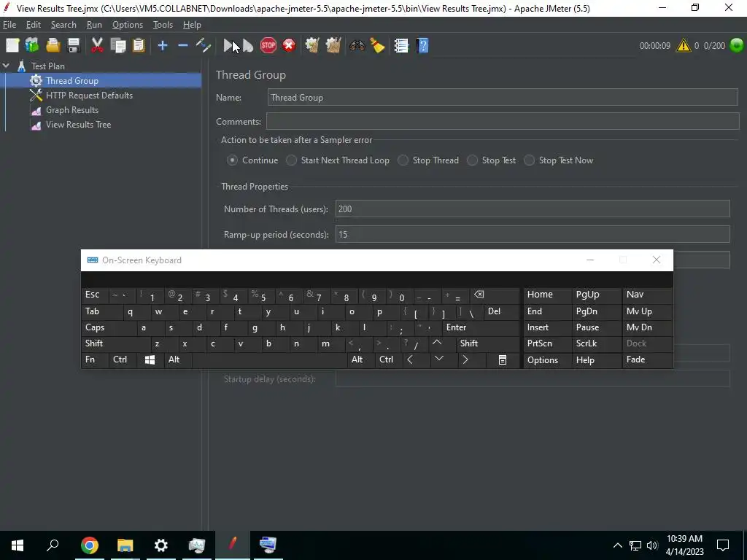Image resolution: width=747 pixels, height=560 pixels.
Task: Toggle Caps key on On-Screen Keyboard
Action: [x=109, y=327]
